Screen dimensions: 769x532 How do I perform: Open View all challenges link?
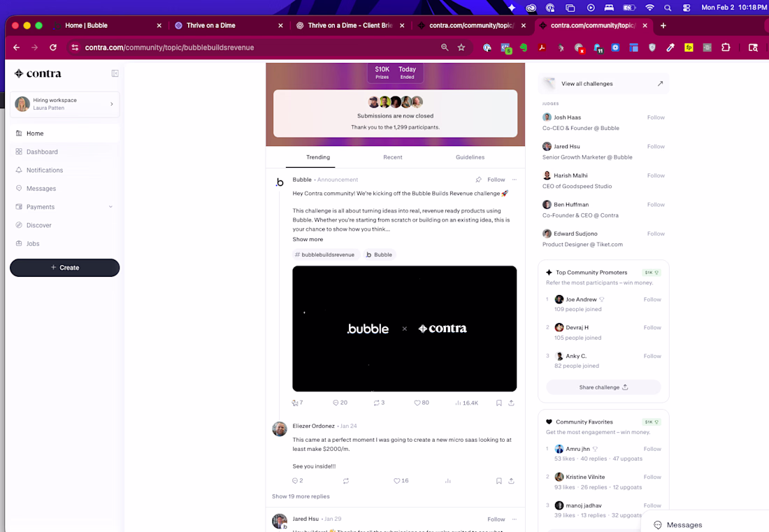(604, 84)
